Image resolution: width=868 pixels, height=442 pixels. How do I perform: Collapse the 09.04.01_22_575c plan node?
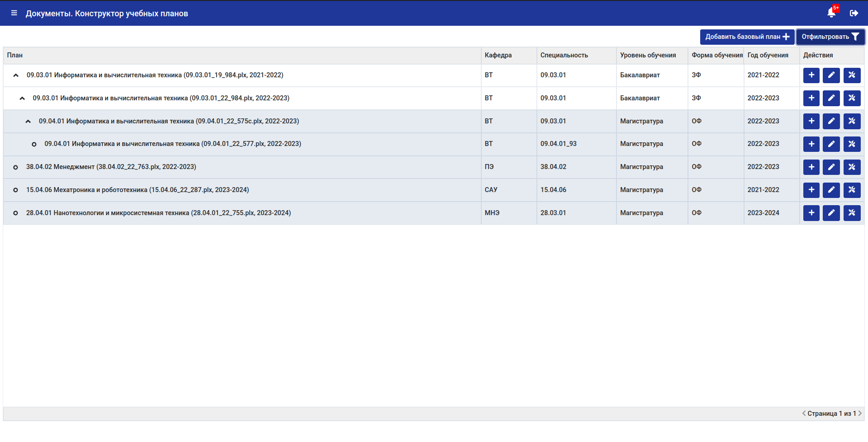[28, 122]
